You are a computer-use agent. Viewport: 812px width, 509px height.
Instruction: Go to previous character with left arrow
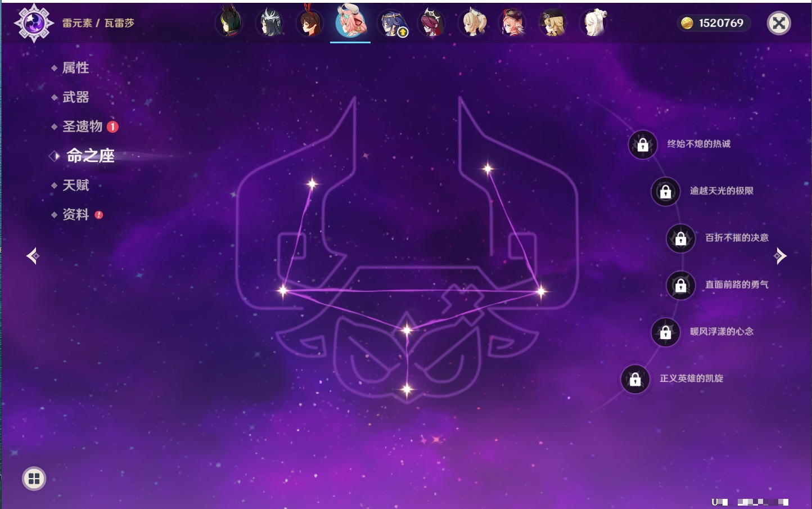tap(33, 256)
